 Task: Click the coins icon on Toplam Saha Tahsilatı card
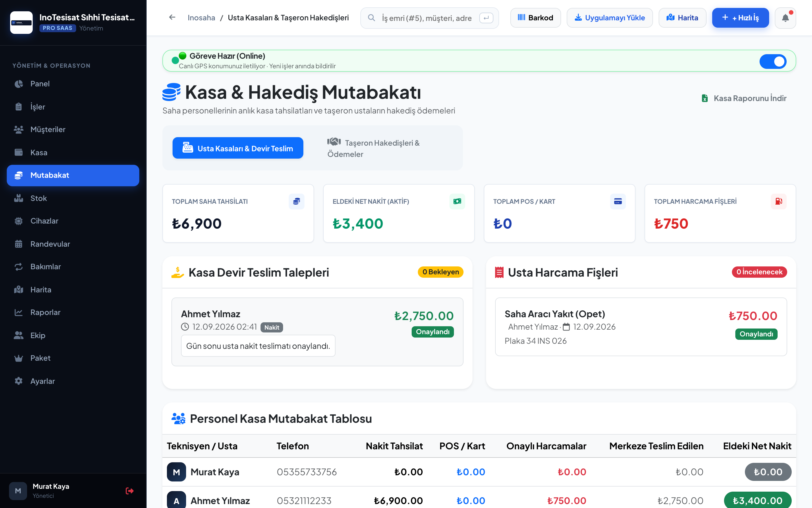296,201
